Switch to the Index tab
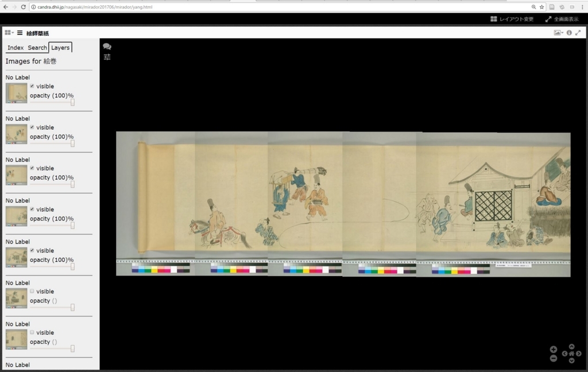588x372 pixels. [16, 48]
